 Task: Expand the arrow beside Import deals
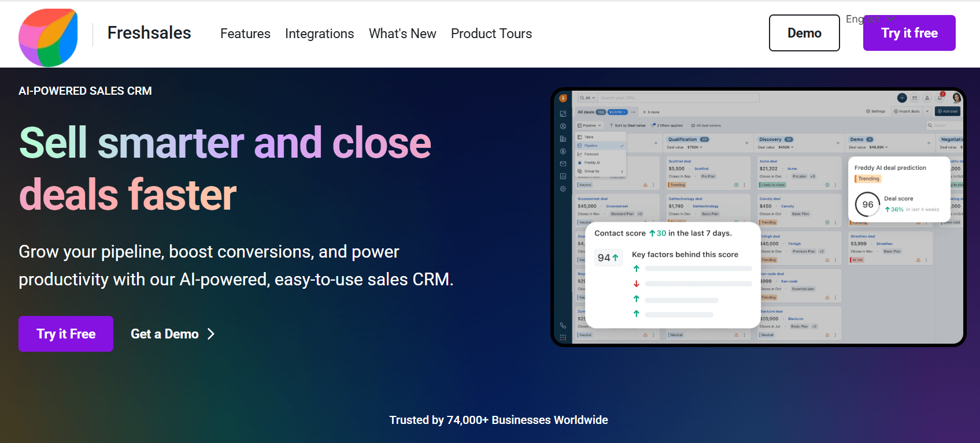click(x=927, y=111)
